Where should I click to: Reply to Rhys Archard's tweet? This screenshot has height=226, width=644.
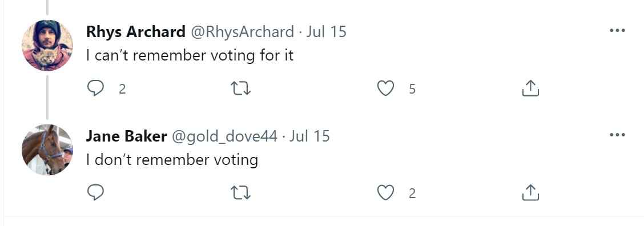coord(95,88)
